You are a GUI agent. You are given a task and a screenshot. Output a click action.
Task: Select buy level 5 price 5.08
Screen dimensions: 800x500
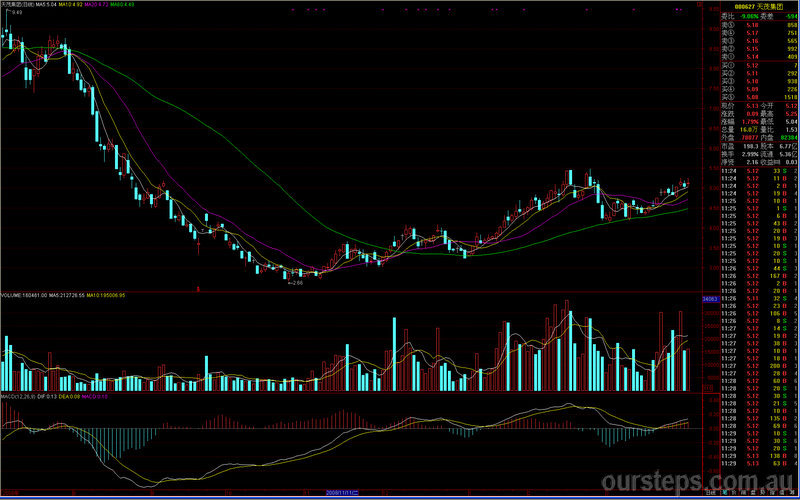click(752, 97)
